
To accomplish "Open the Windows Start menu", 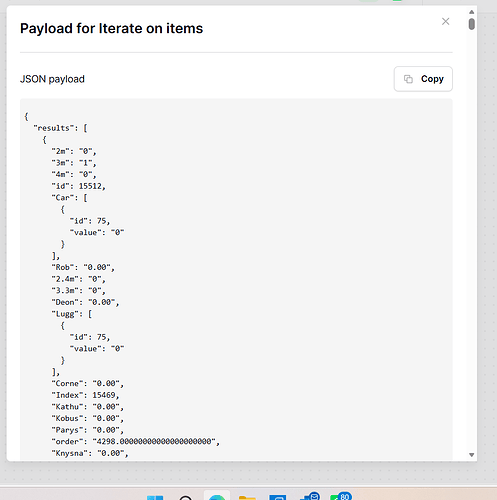I will pyautogui.click(x=155, y=497).
